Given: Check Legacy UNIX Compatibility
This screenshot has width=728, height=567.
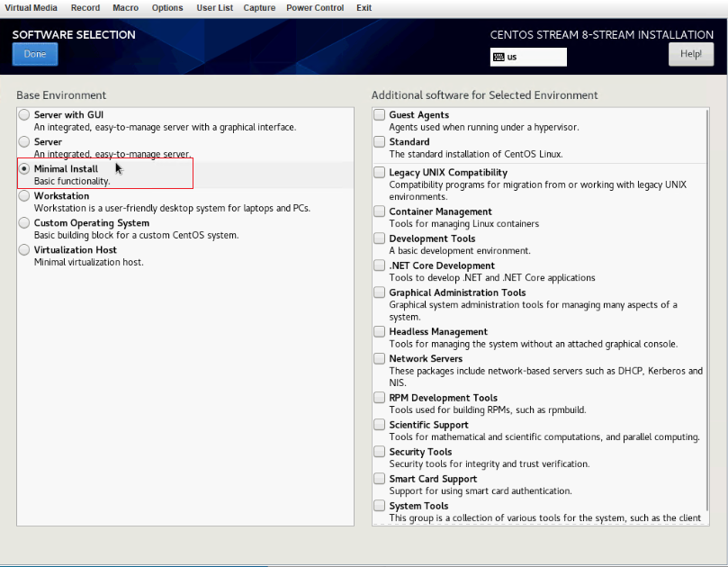Looking at the screenshot, I should click(x=380, y=172).
